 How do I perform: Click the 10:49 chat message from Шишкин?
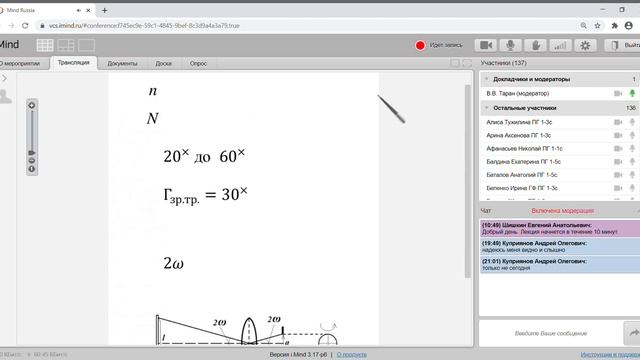[x=560, y=228]
